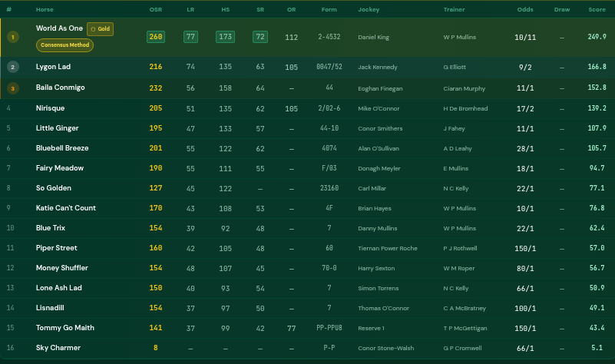
Task: Select the Lisnadill horse name
Action: click(x=50, y=308)
